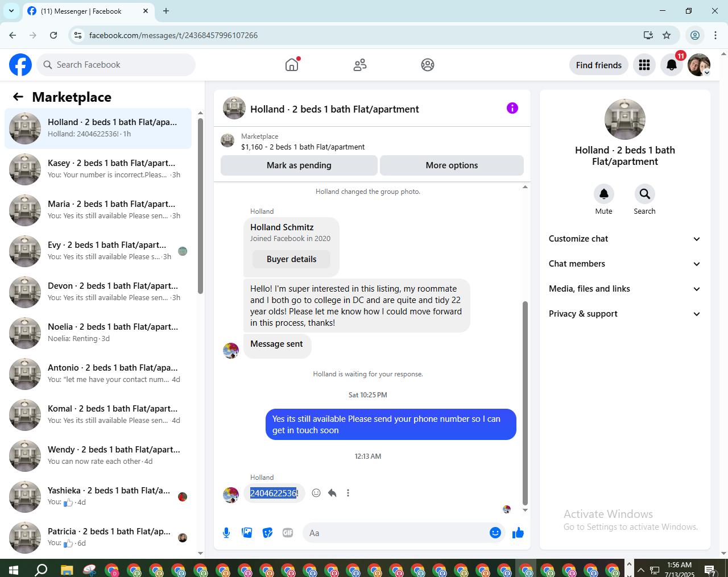Open Windows taskbar search
Screen dimensions: 728x577
pyautogui.click(x=41, y=570)
